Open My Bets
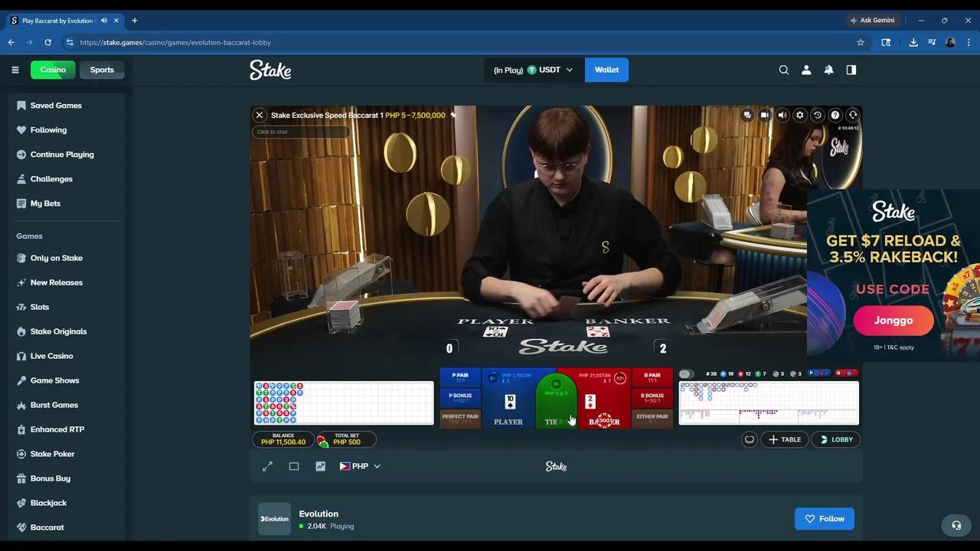Image resolution: width=980 pixels, height=551 pixels. (x=67, y=204)
